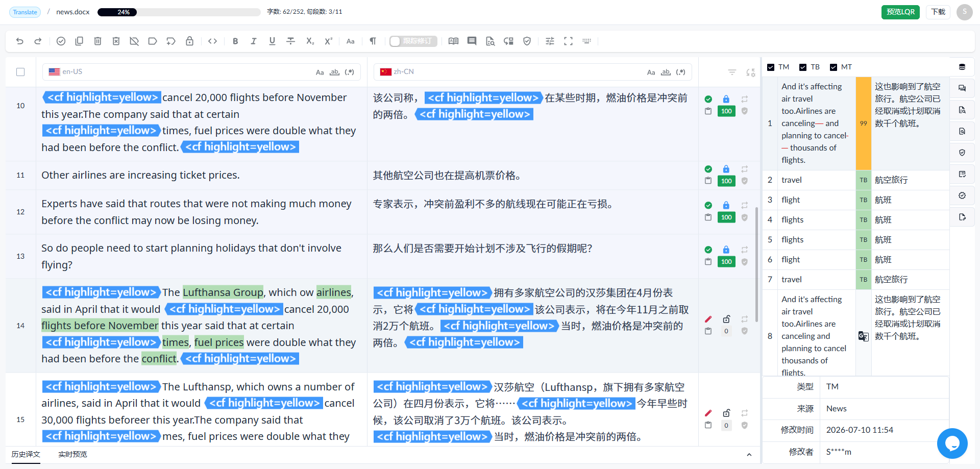The width and height of the screenshot is (980, 469).
Task: Toggle lock on segment 14
Action: 726,319
